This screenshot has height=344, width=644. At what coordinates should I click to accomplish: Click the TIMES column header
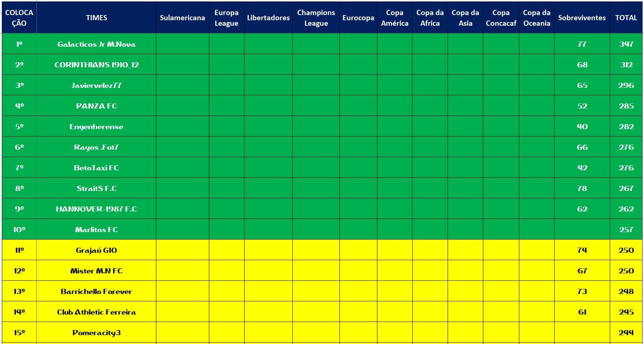coord(96,18)
